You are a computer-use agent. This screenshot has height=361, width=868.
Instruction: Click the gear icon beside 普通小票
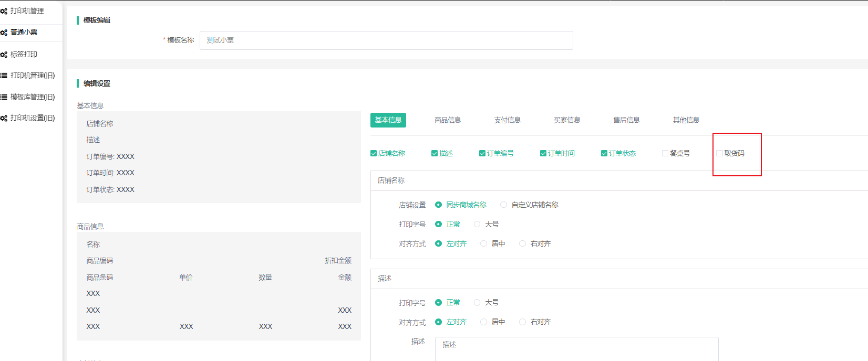pyautogui.click(x=4, y=33)
